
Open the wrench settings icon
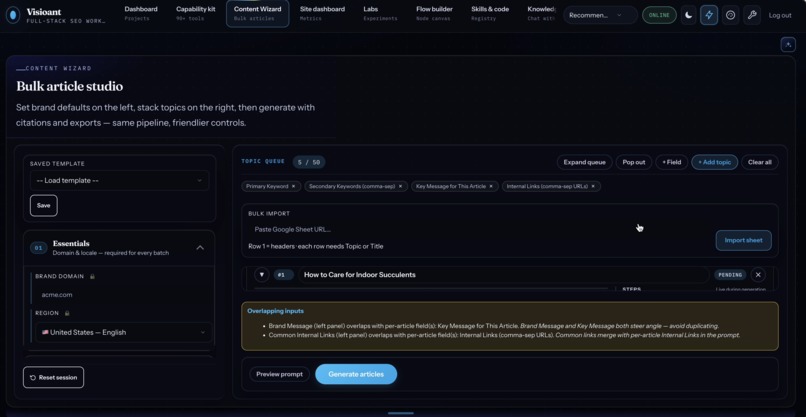(752, 15)
